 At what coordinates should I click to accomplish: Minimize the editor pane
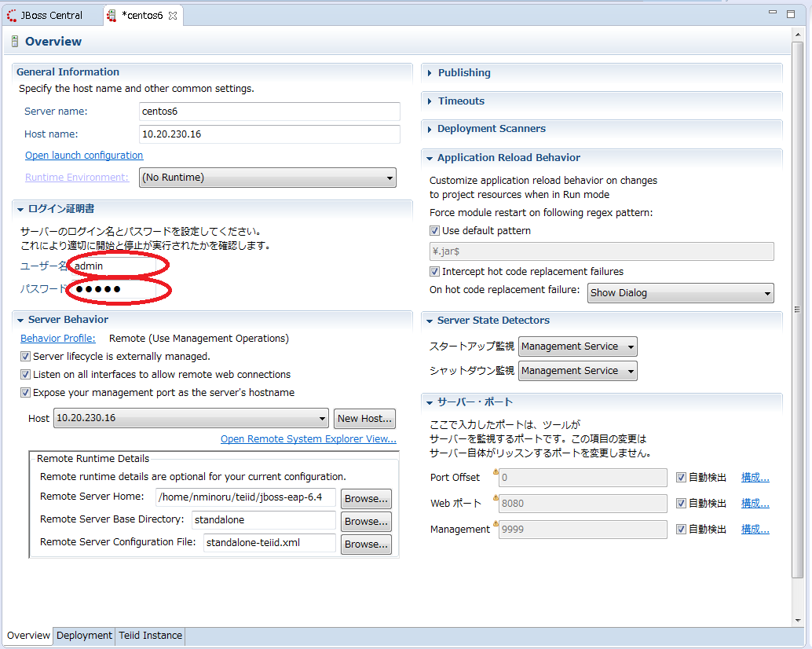[x=773, y=12]
